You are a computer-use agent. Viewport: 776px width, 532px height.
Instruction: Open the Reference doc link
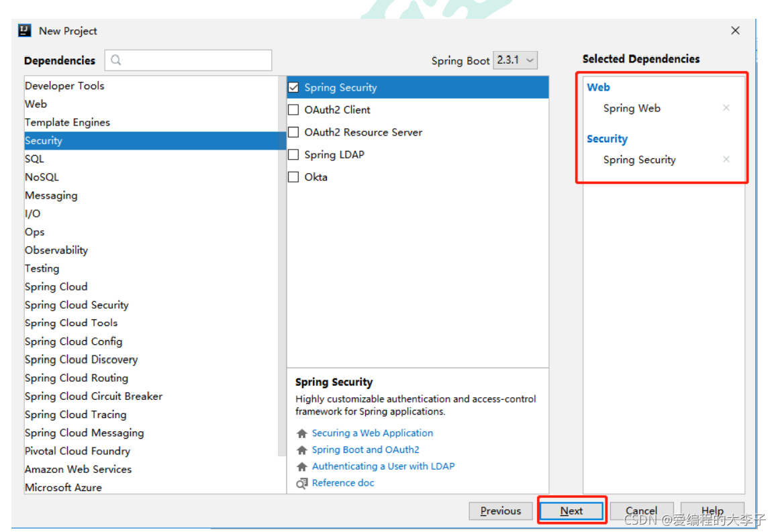343,482
